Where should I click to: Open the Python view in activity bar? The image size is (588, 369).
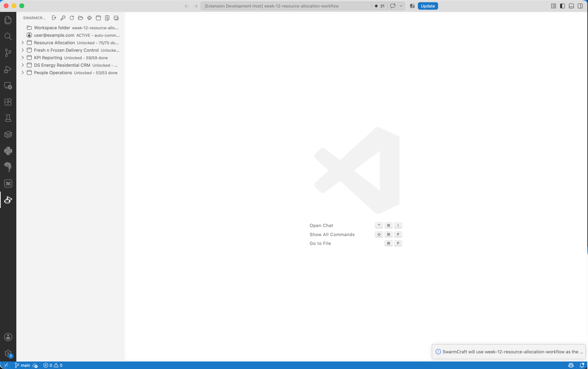point(8,151)
